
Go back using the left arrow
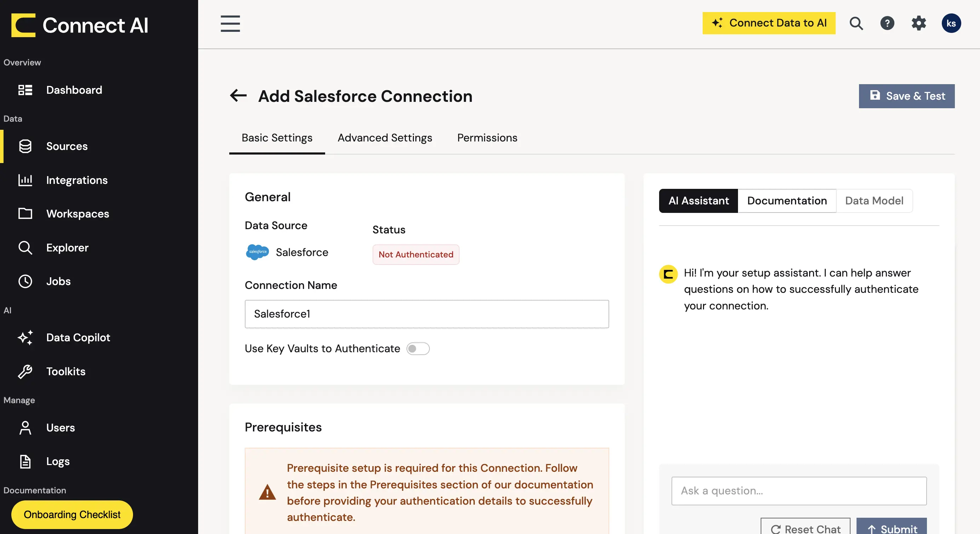click(238, 95)
